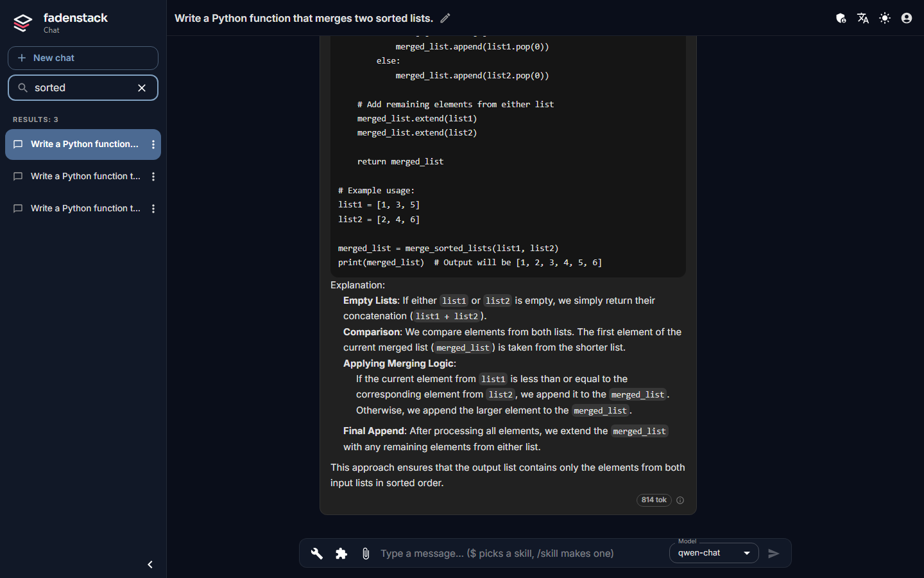
Task: Collapse the sidebar with the chevron
Action: pyautogui.click(x=150, y=565)
